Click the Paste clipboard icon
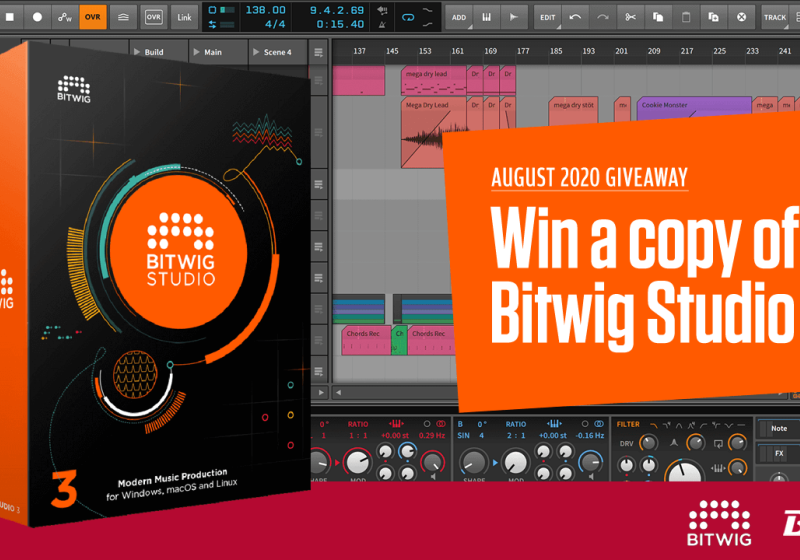Screen dimensions: 800x560 (x=685, y=16)
